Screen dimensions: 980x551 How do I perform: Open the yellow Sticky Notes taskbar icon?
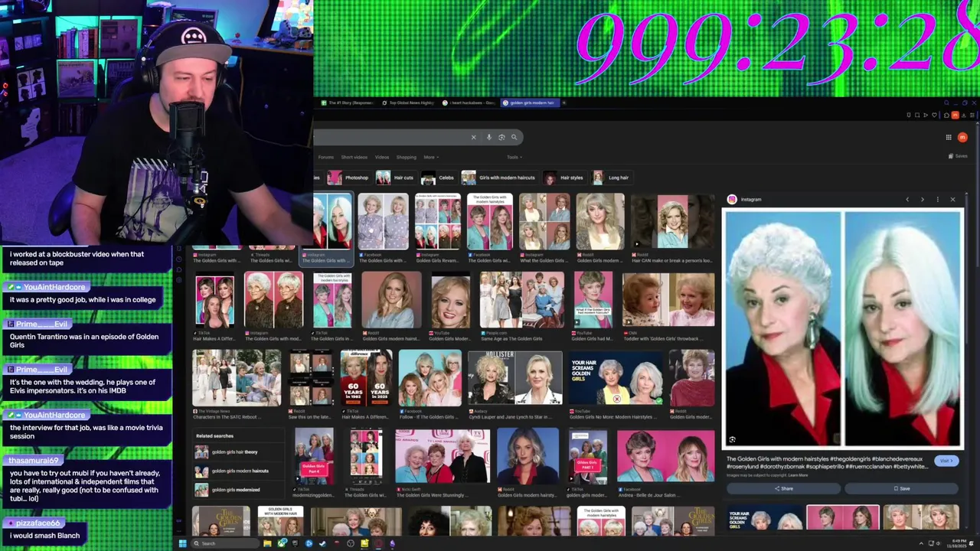364,543
